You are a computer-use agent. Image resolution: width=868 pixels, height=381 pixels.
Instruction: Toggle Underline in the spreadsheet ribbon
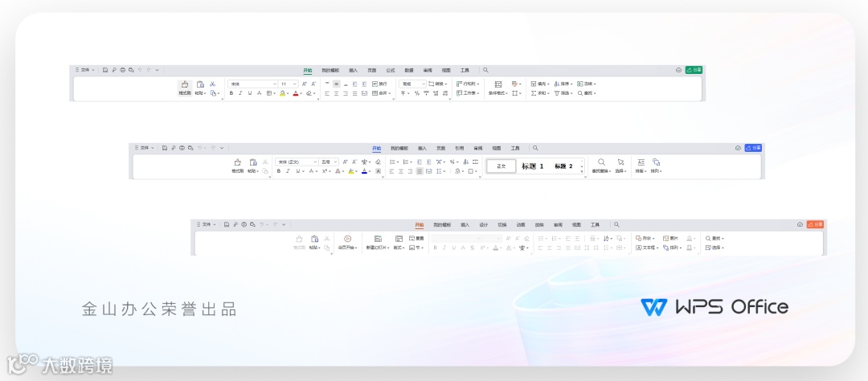[250, 93]
